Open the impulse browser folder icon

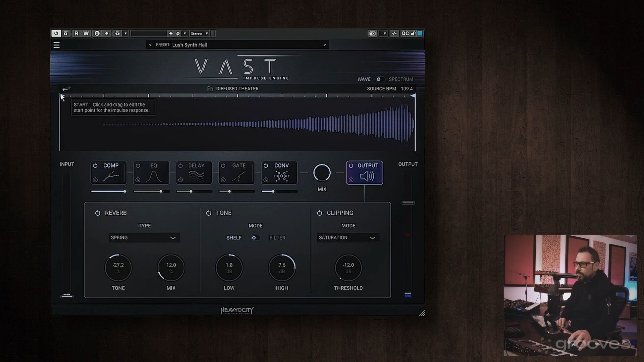(210, 89)
